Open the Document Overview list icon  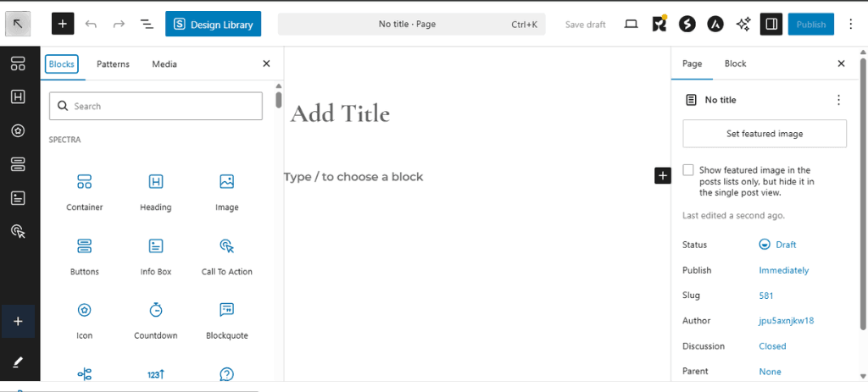pos(146,24)
